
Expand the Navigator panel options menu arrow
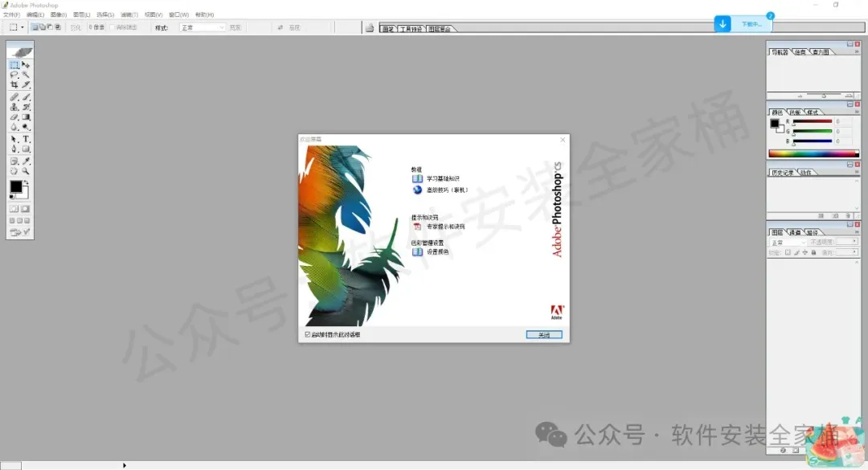857,51
